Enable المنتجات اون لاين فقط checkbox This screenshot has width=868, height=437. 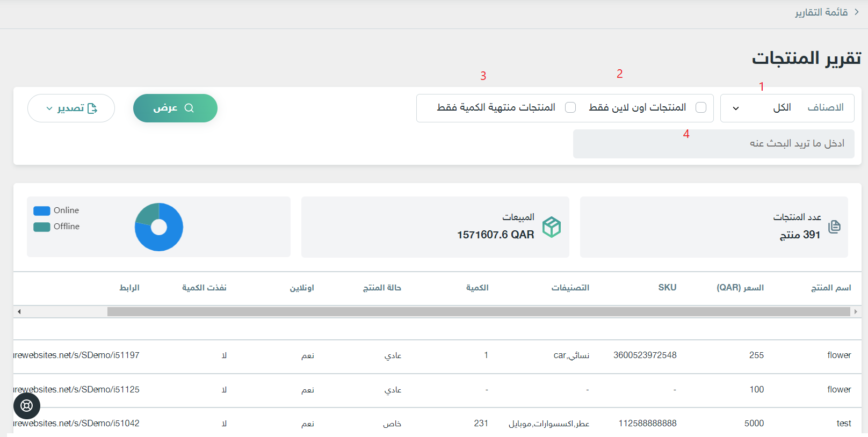click(701, 107)
